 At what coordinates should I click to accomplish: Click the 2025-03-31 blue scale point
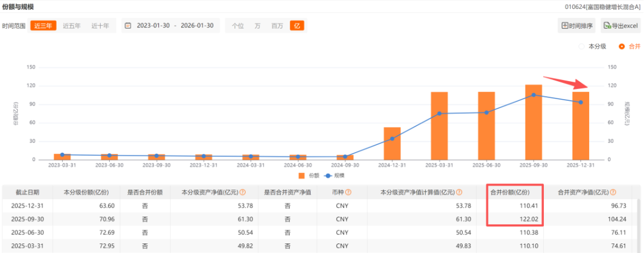(439, 113)
